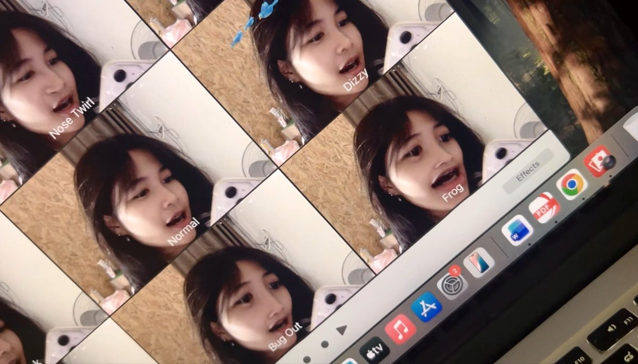This screenshot has width=638, height=364.
Task: Open the red PDF app in Dock
Action: pyautogui.click(x=544, y=207)
